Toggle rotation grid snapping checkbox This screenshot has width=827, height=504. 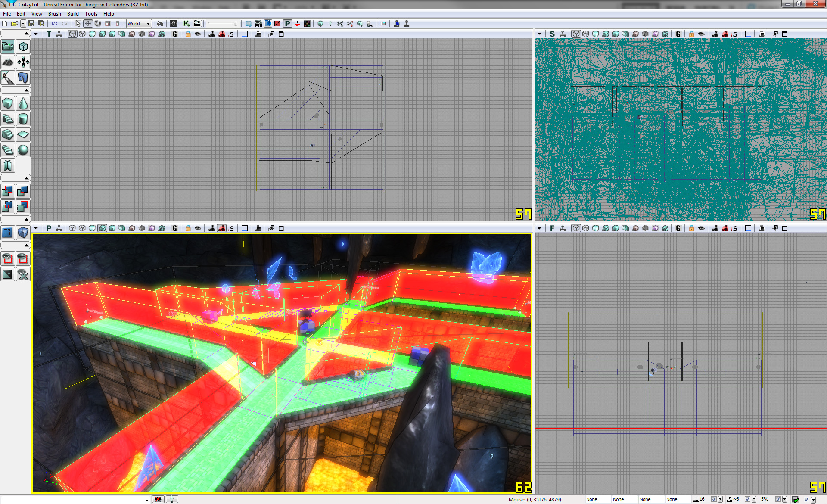coord(747,499)
